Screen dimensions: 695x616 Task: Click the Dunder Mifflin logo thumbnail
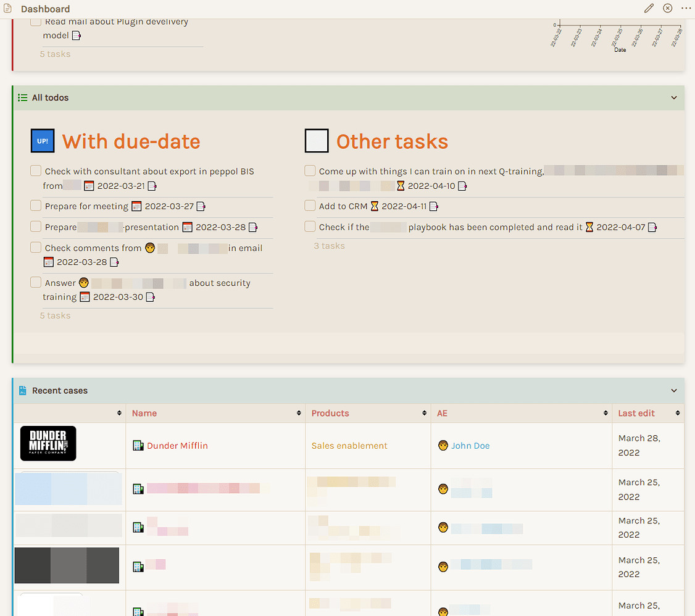[48, 443]
